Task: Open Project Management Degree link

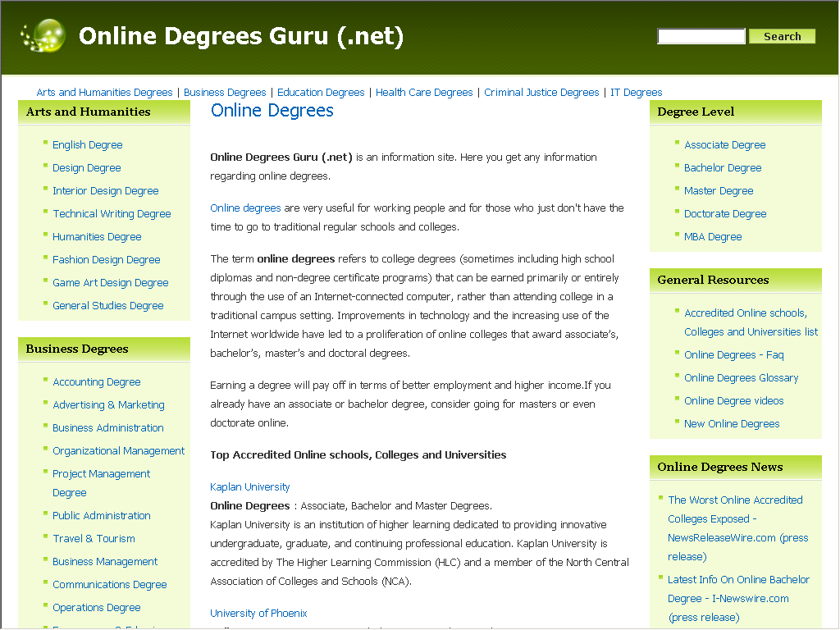Action: pos(101,483)
